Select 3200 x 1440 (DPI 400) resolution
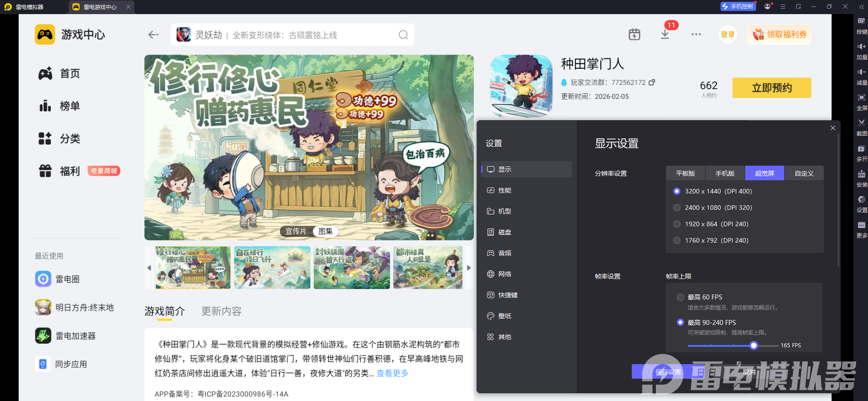Image resolution: width=868 pixels, height=401 pixels. click(677, 191)
